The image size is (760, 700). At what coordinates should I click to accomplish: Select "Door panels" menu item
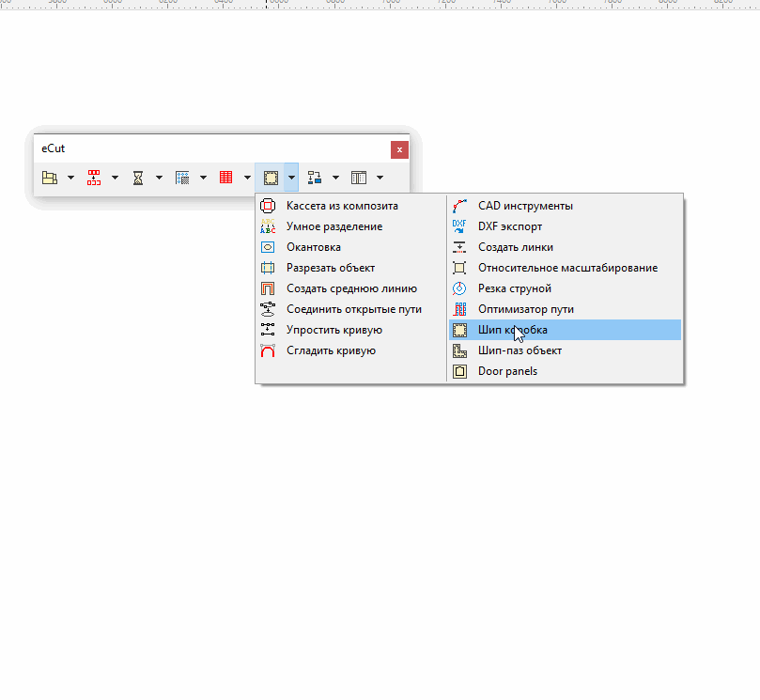507,371
